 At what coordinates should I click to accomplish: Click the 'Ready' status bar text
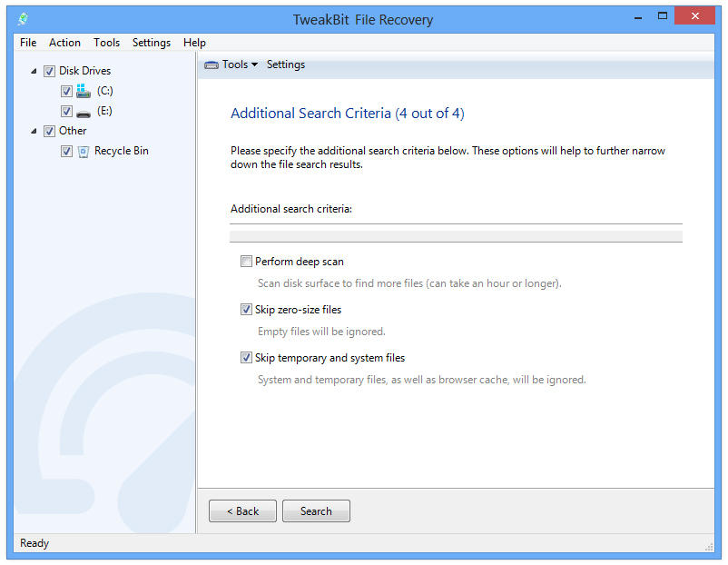34,543
